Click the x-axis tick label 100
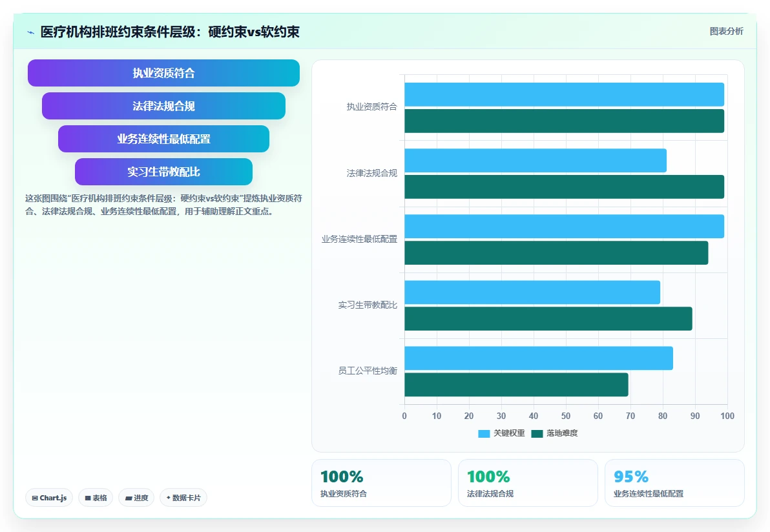The height and width of the screenshot is (532, 770). 727,416
